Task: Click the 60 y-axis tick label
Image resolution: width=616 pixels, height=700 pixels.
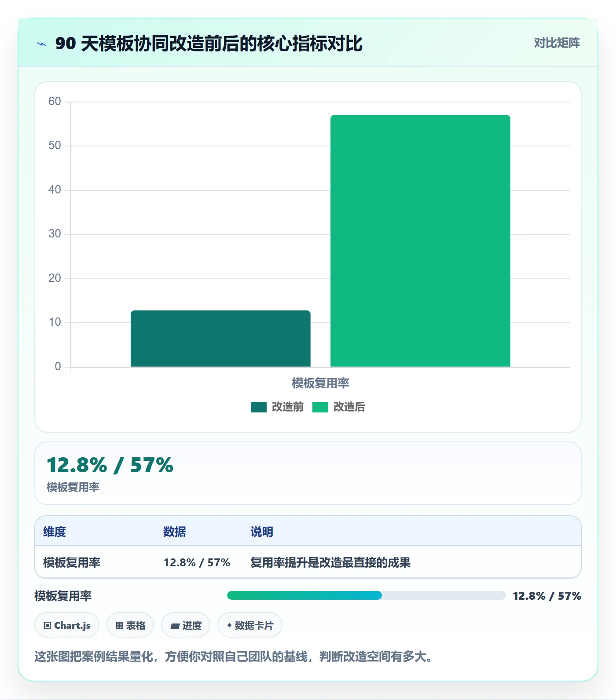Action: [x=55, y=102]
